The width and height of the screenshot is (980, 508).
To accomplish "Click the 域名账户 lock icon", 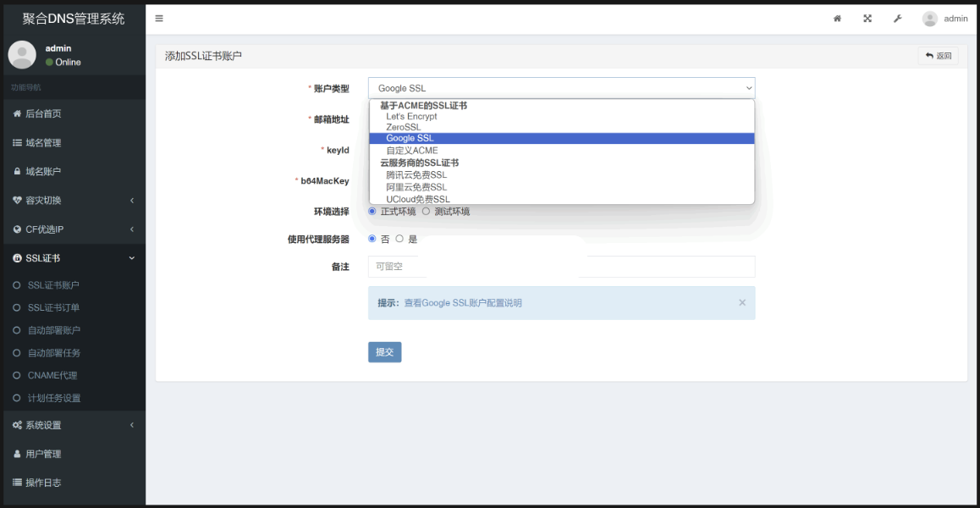I will tap(18, 171).
